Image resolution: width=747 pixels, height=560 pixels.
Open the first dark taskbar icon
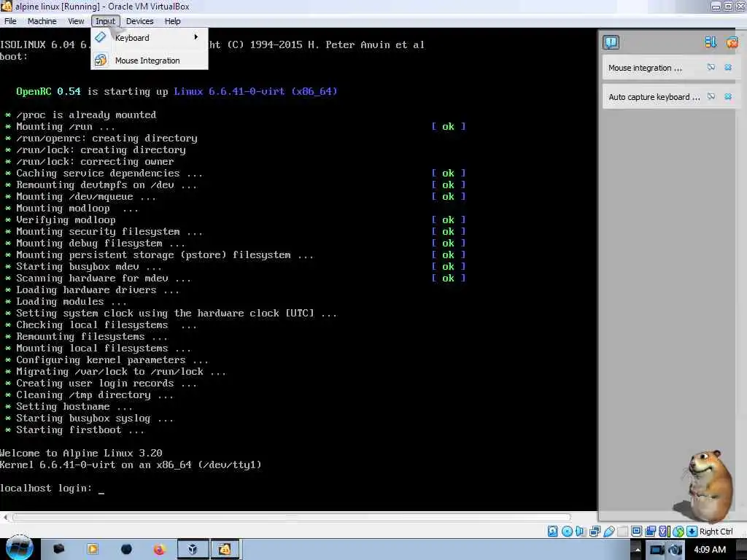[x=58, y=549]
